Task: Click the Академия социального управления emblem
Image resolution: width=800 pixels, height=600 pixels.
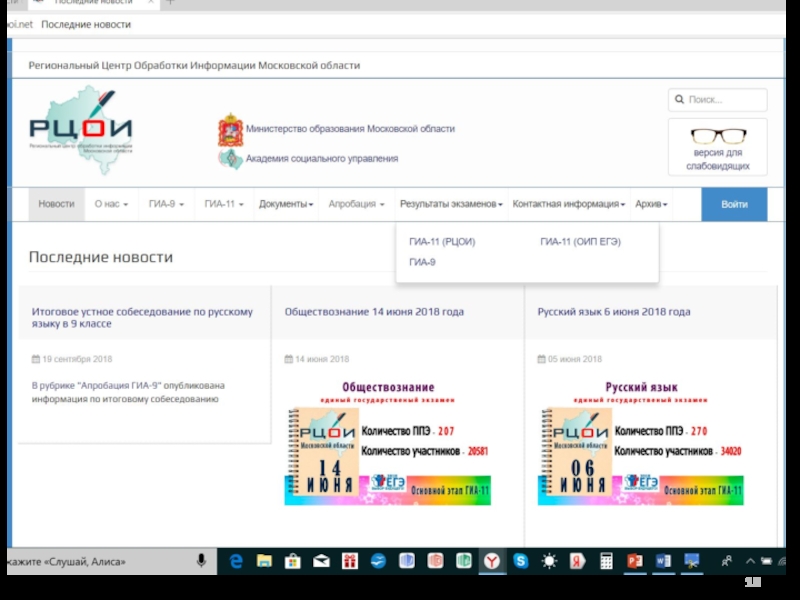Action: coord(230,159)
